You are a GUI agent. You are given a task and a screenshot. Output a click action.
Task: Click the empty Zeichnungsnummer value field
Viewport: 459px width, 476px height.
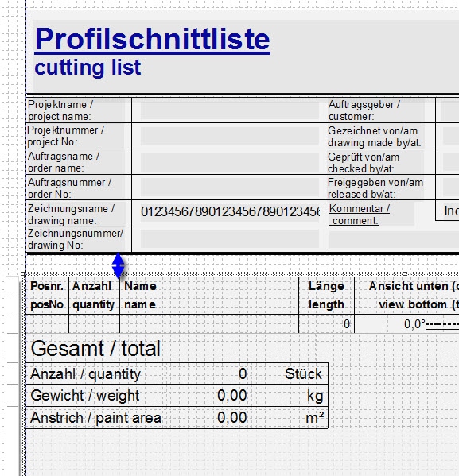click(x=230, y=238)
